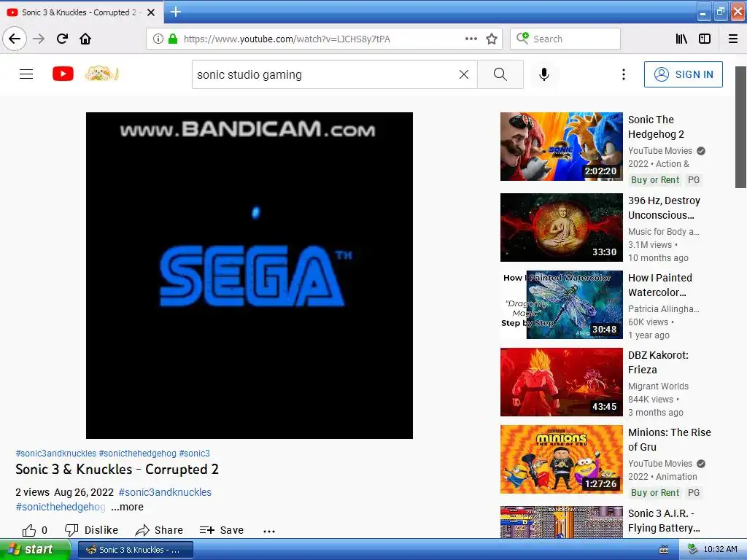Open the DBZ Kakarot Frieza thumbnail

[x=561, y=382]
